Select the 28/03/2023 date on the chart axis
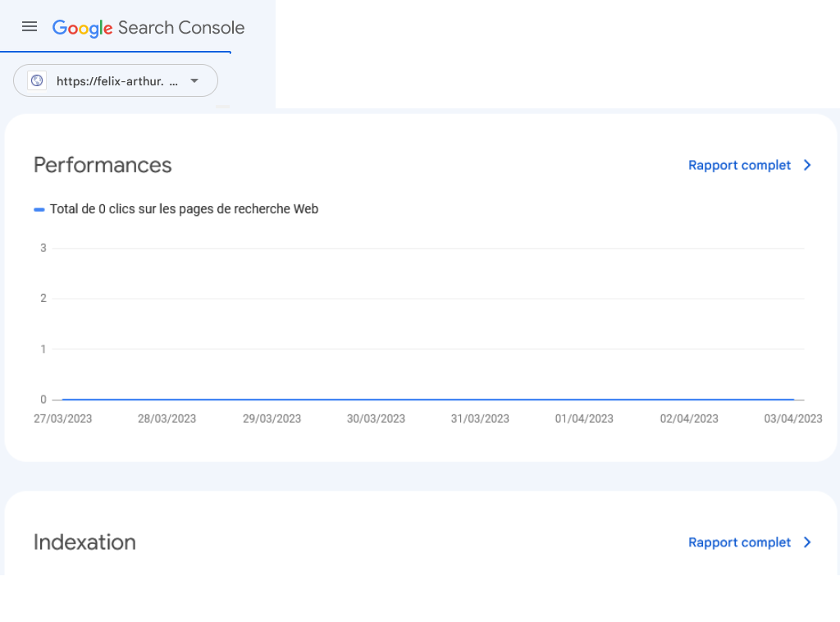840x622 pixels. [x=167, y=418]
